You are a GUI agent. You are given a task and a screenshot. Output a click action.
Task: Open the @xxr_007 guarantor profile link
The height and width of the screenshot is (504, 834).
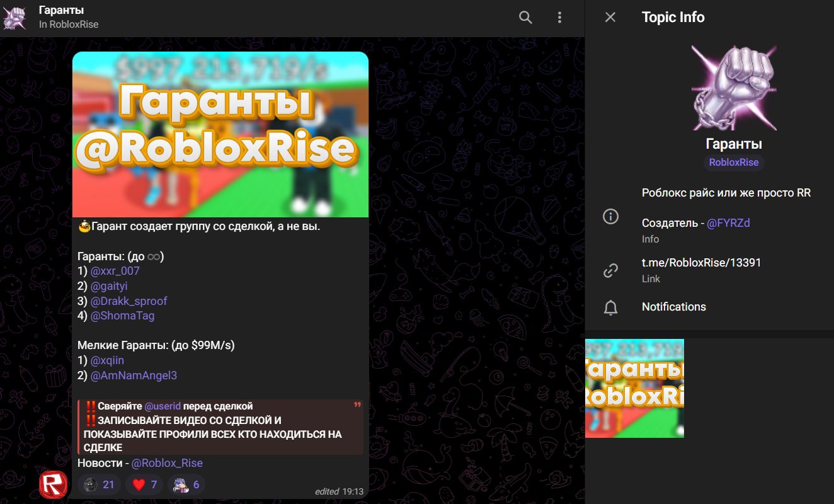115,271
